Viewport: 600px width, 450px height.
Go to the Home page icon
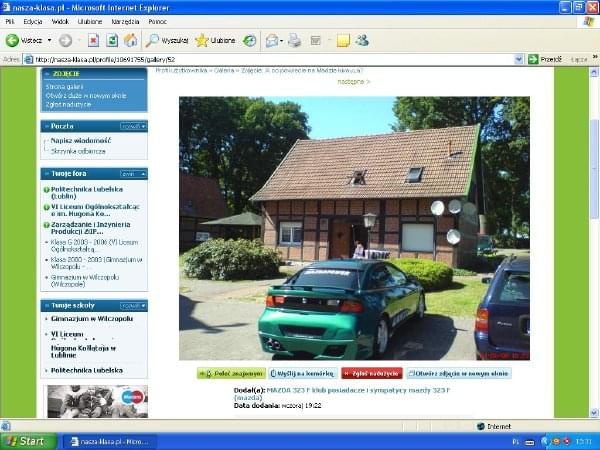tap(130, 41)
